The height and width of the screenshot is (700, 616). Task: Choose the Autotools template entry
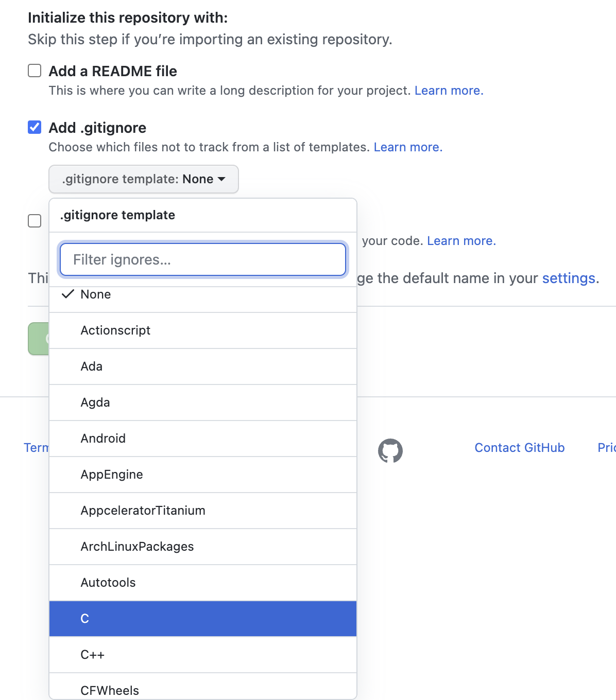[203, 583]
